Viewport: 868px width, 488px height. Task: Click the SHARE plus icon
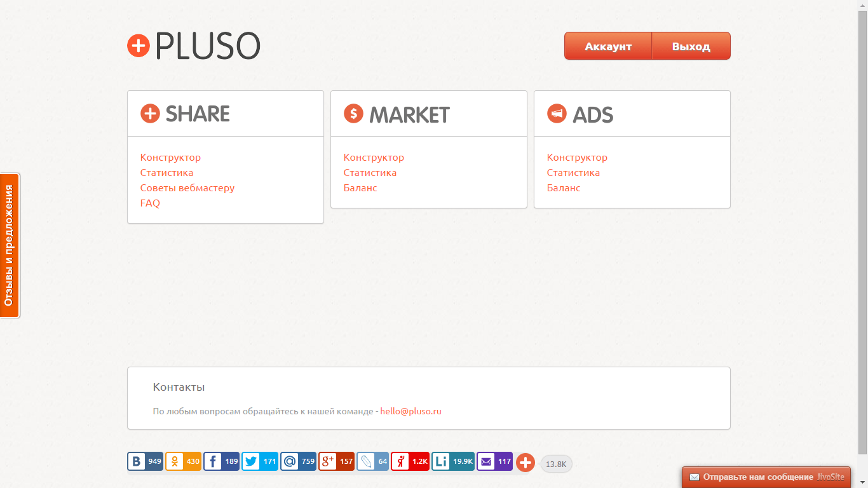coord(150,114)
